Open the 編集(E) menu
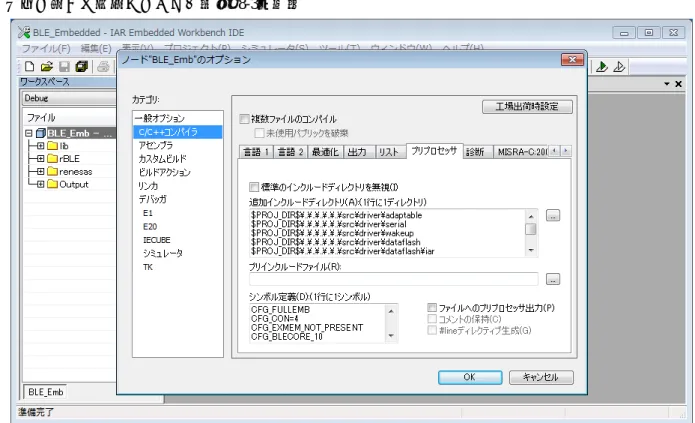 [96, 48]
